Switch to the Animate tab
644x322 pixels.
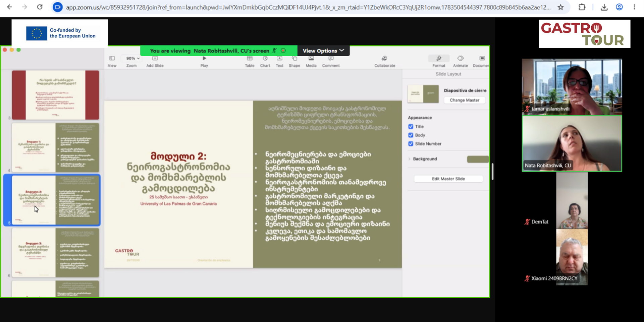460,61
